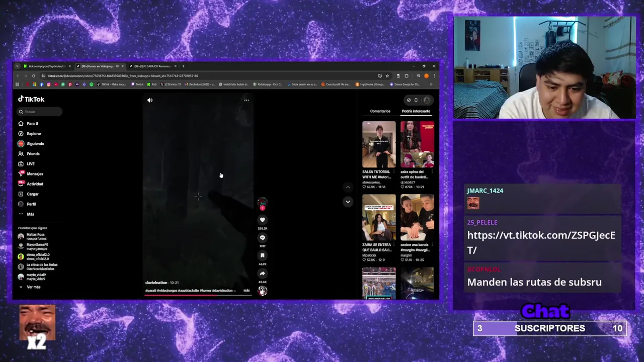644x362 pixels.
Task: Open the video's three-dot options menu
Action: 247,100
